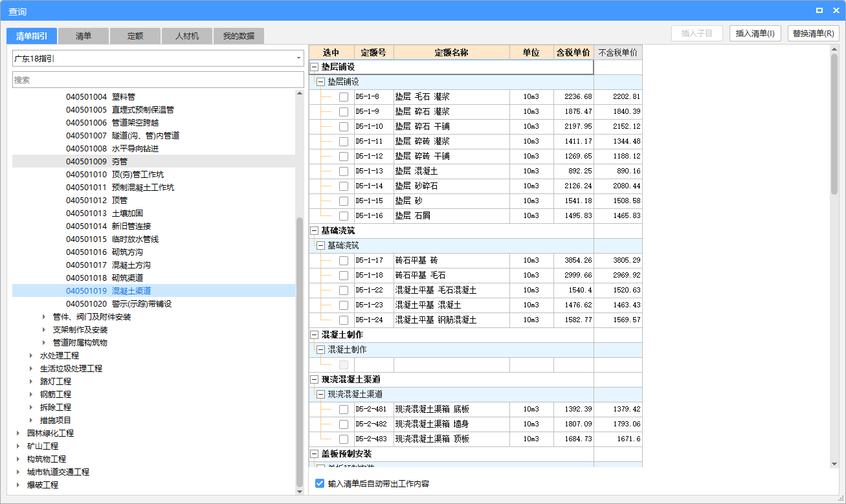The width and height of the screenshot is (846, 504).
Task: Expand the 支架制作及安装 tree node
Action: tap(44, 330)
